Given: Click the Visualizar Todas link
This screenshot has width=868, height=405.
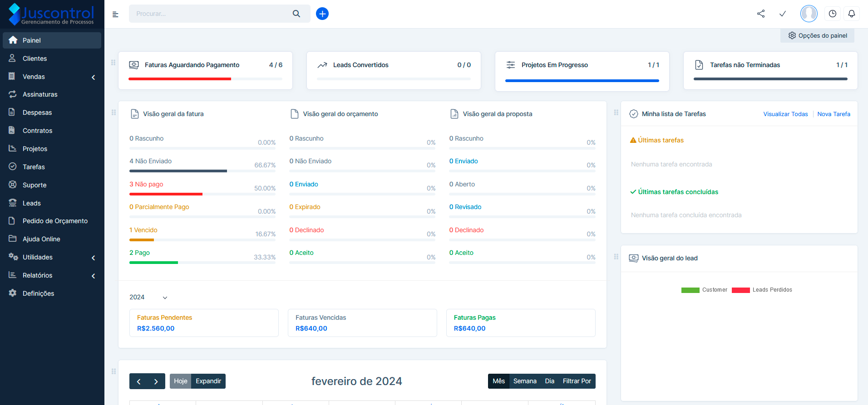Looking at the screenshot, I should click(785, 114).
